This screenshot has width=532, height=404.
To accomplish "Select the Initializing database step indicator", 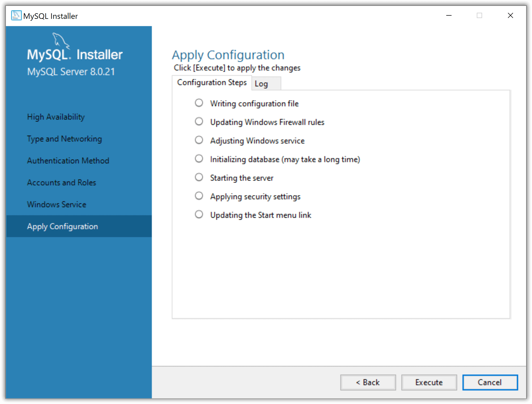I will pyautogui.click(x=199, y=159).
